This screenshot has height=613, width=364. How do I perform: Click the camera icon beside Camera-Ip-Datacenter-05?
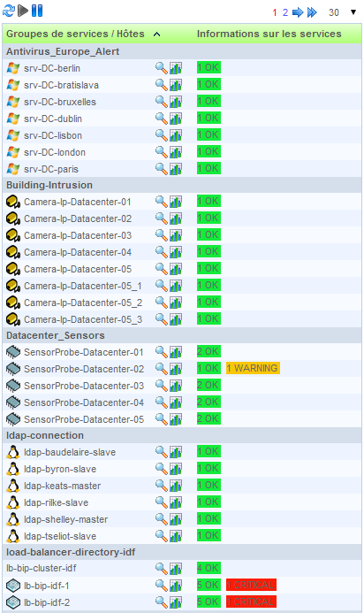click(x=13, y=269)
